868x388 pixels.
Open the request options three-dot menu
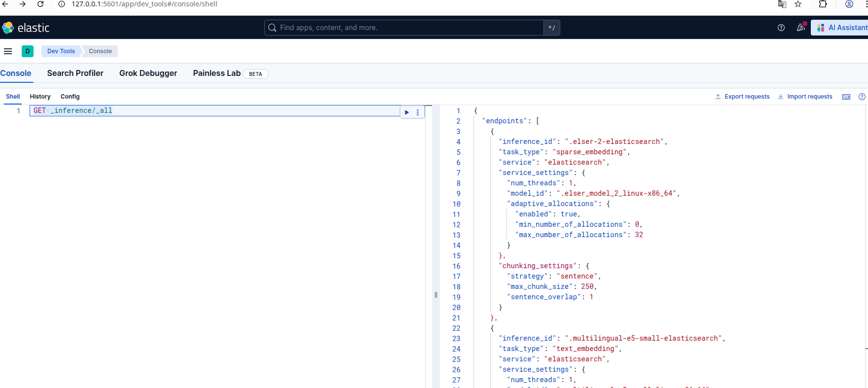[x=418, y=112]
